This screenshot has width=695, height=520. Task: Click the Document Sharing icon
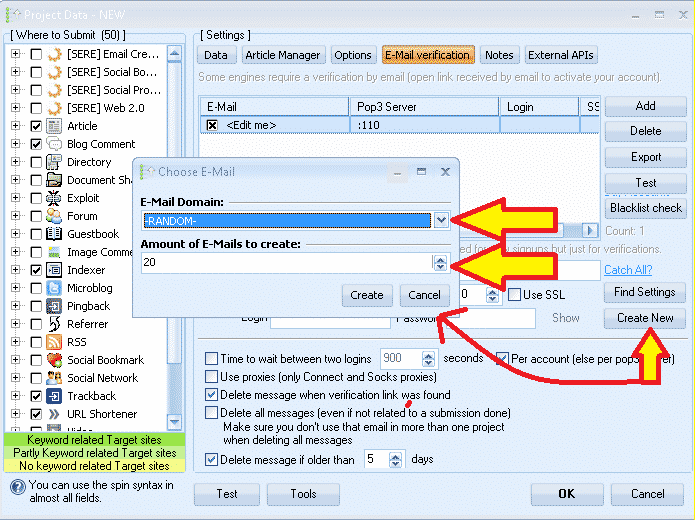[x=54, y=180]
